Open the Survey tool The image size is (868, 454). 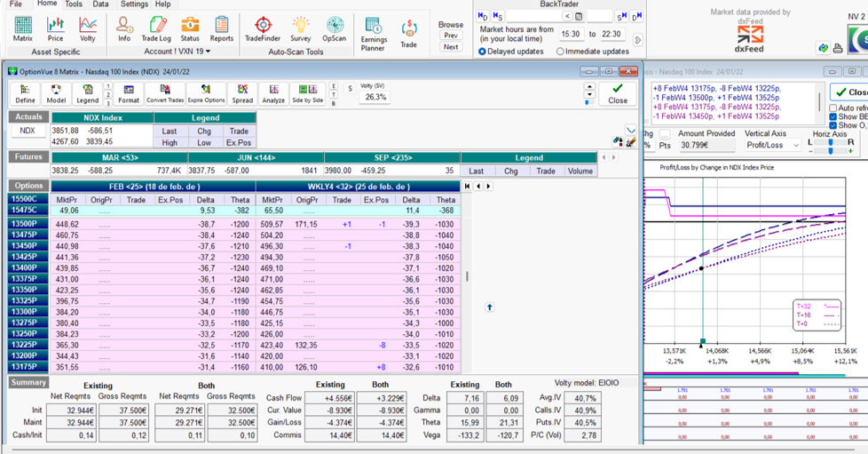pos(301,29)
